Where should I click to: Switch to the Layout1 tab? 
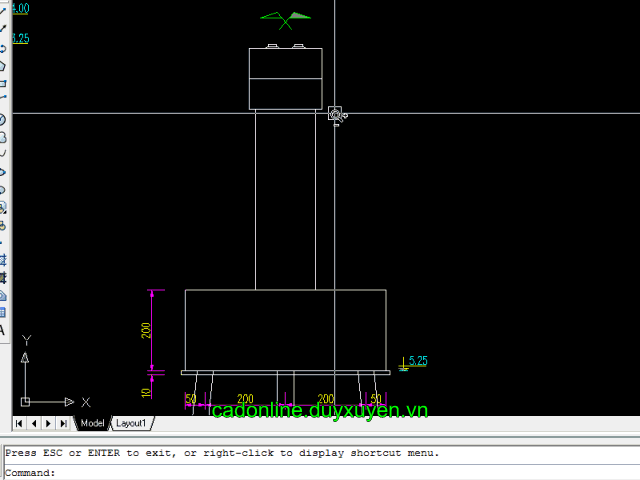pos(130,423)
